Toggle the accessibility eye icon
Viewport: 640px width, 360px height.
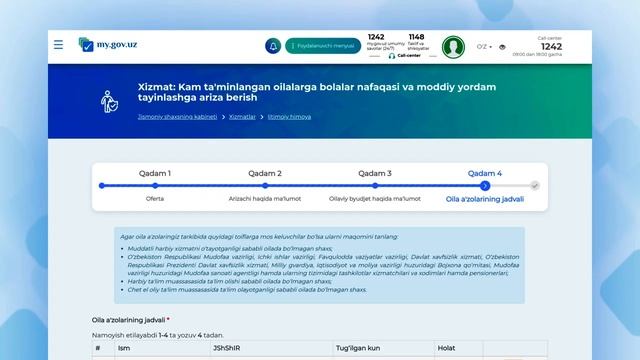(502, 47)
